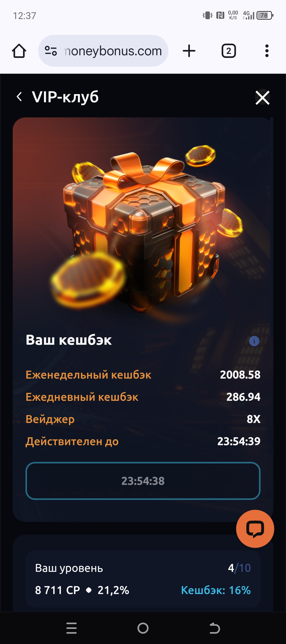Tap the cashback timer button 23:54:38
The height and width of the screenshot is (644, 286).
[143, 481]
